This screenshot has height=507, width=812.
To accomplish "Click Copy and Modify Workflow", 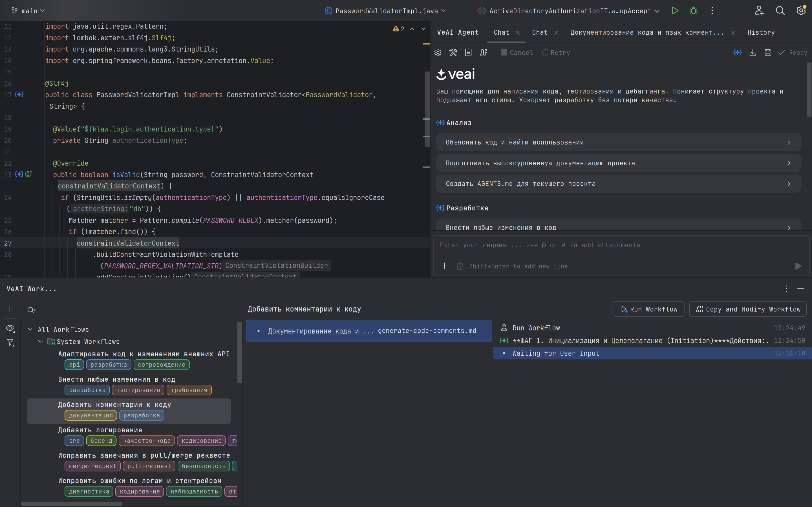I will (x=748, y=309).
